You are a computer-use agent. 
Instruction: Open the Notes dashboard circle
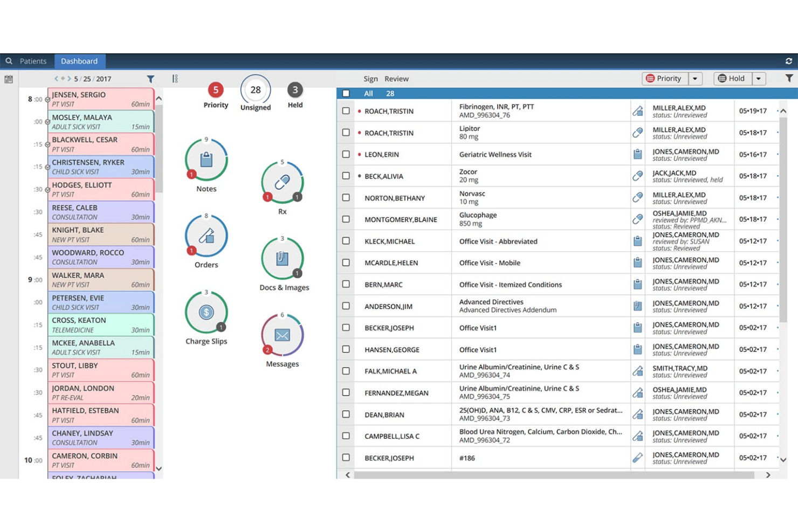point(206,160)
